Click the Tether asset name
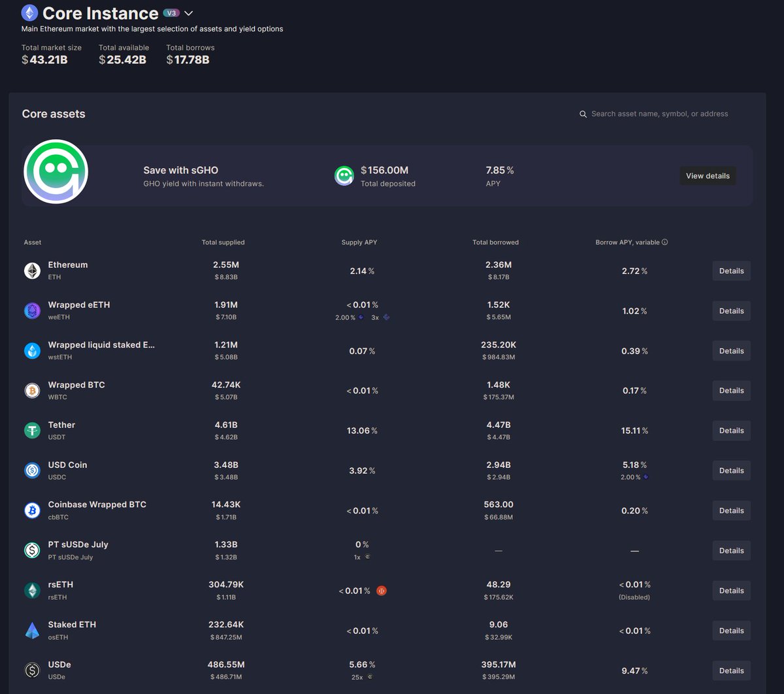Viewport: 784px width, 694px height. coord(61,425)
